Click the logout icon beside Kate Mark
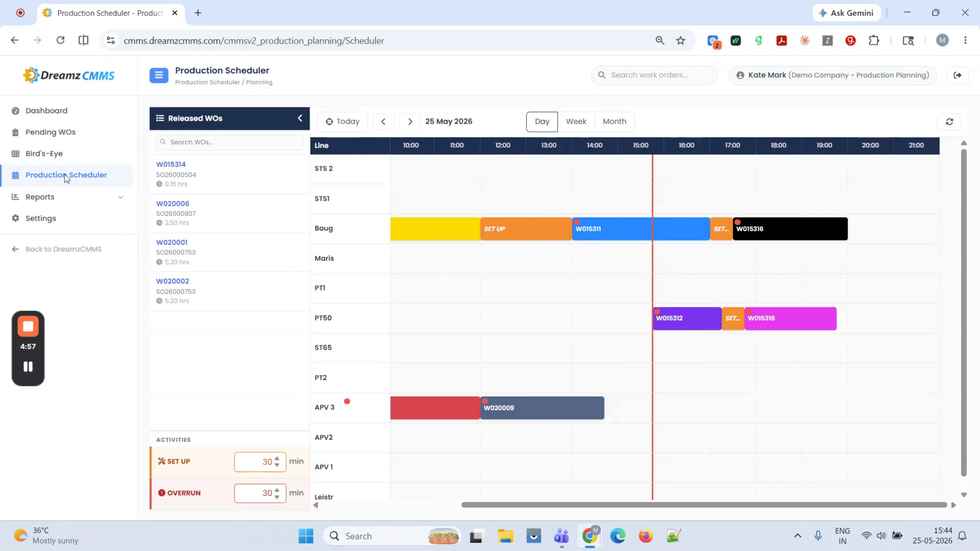 [x=958, y=75]
